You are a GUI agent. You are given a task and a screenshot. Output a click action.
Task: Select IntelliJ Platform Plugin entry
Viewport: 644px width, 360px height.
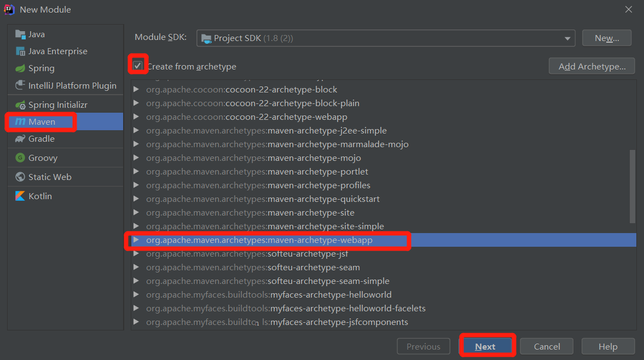(65, 85)
